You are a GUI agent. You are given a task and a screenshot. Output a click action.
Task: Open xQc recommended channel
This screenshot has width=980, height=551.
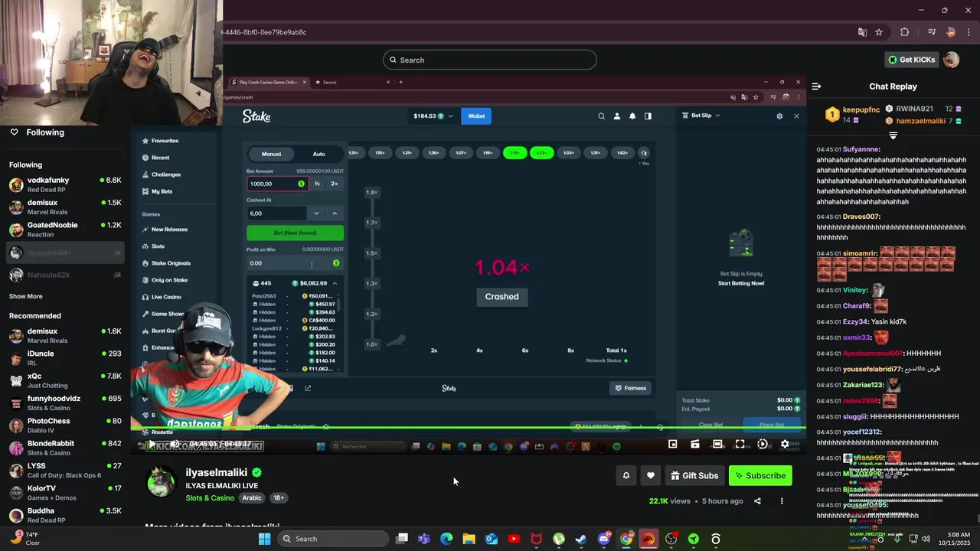65,380
